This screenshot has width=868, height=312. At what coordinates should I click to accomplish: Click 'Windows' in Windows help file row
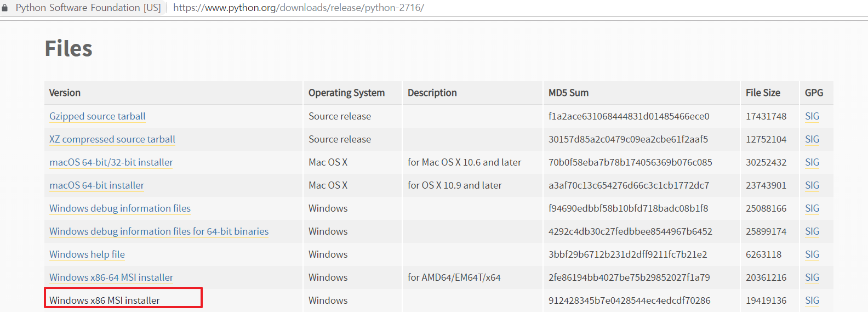click(328, 254)
